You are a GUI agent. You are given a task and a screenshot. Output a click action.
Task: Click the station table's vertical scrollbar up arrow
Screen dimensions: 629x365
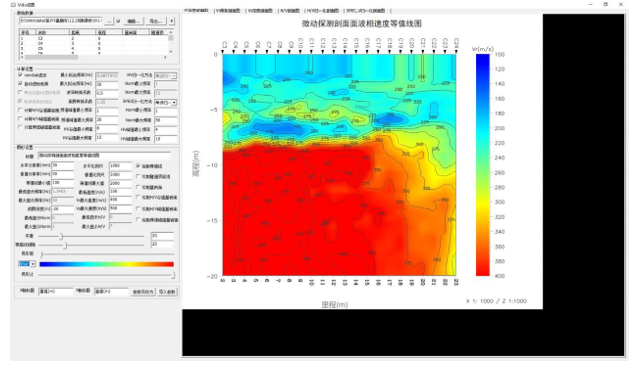pyautogui.click(x=171, y=32)
